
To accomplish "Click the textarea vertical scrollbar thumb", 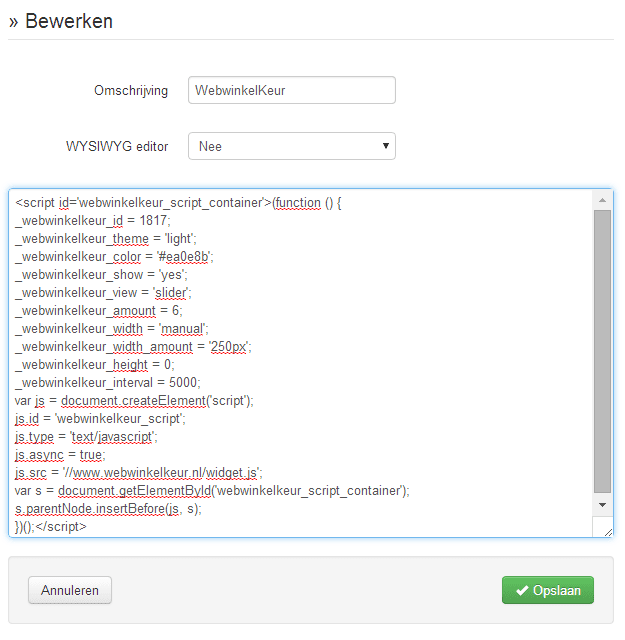I will (602, 350).
